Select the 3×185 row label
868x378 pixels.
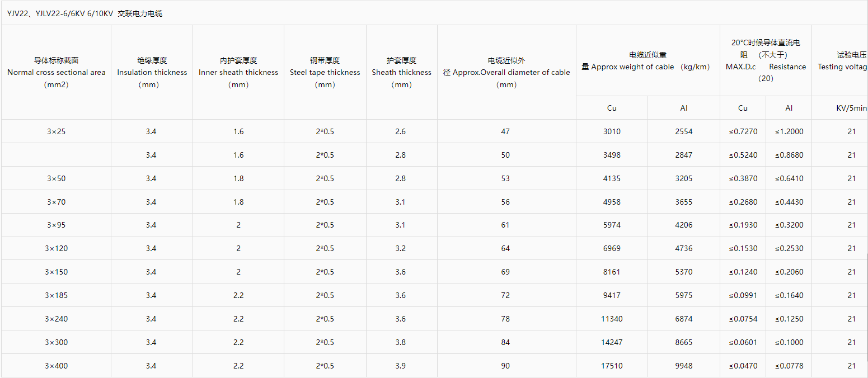tap(56, 295)
